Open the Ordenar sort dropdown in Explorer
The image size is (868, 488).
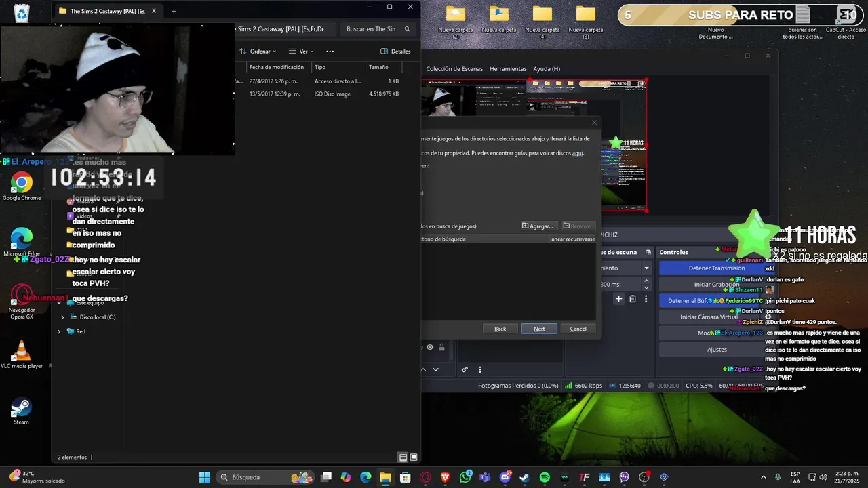coord(258,52)
